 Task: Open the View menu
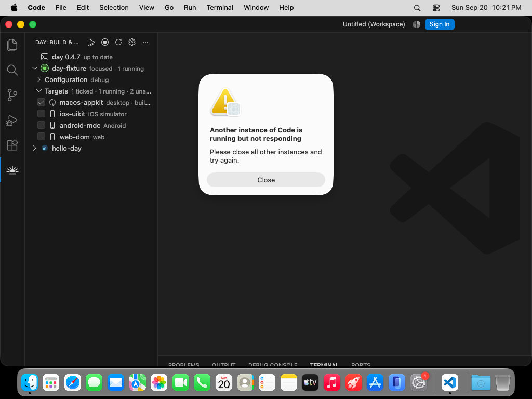(x=147, y=8)
